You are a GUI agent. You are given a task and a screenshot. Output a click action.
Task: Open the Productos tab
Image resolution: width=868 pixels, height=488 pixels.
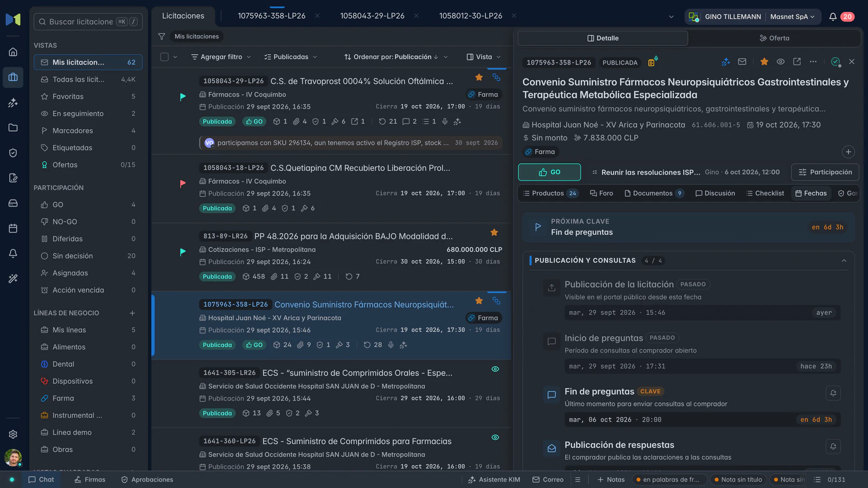(550, 193)
